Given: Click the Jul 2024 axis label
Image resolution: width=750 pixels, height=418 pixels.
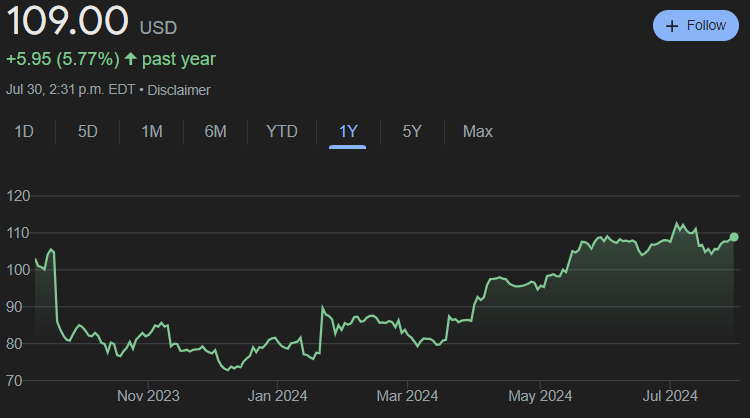Looking at the screenshot, I should point(669,395).
